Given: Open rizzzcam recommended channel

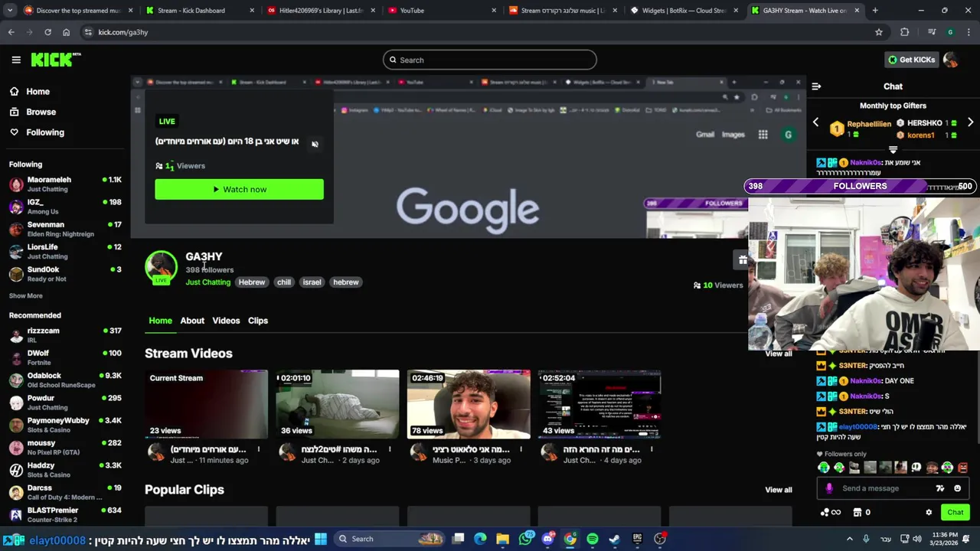Looking at the screenshot, I should pos(65,335).
